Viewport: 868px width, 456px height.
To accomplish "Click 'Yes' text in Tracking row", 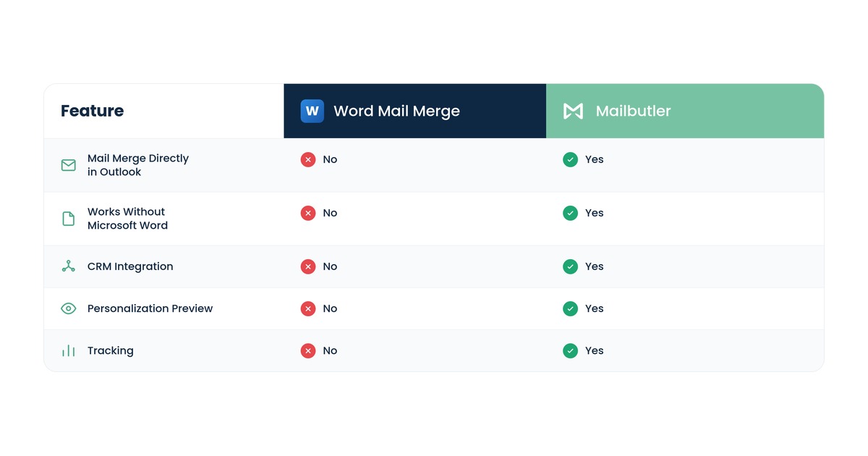I will click(x=595, y=350).
